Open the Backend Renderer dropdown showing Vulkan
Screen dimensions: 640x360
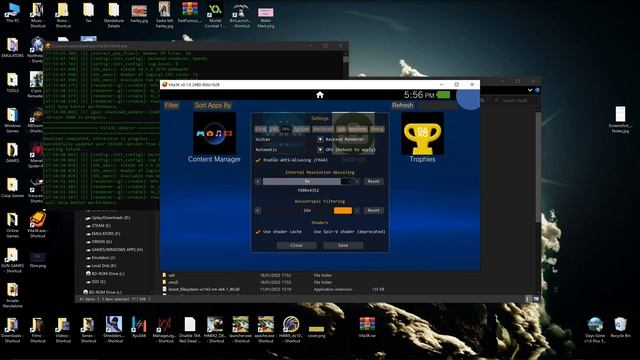320,139
